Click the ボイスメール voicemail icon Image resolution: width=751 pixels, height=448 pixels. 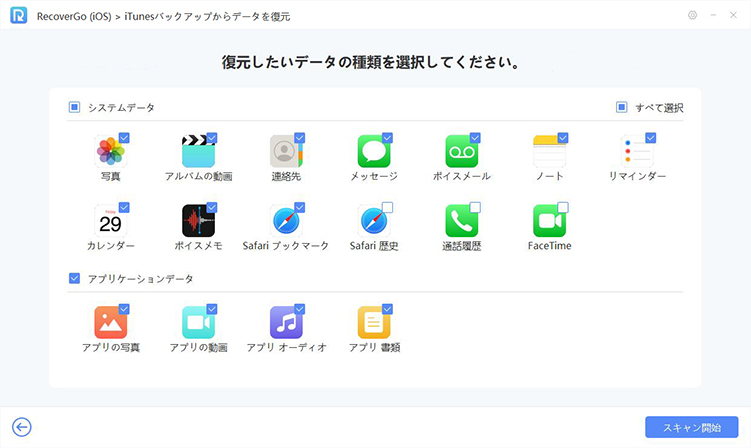462,151
